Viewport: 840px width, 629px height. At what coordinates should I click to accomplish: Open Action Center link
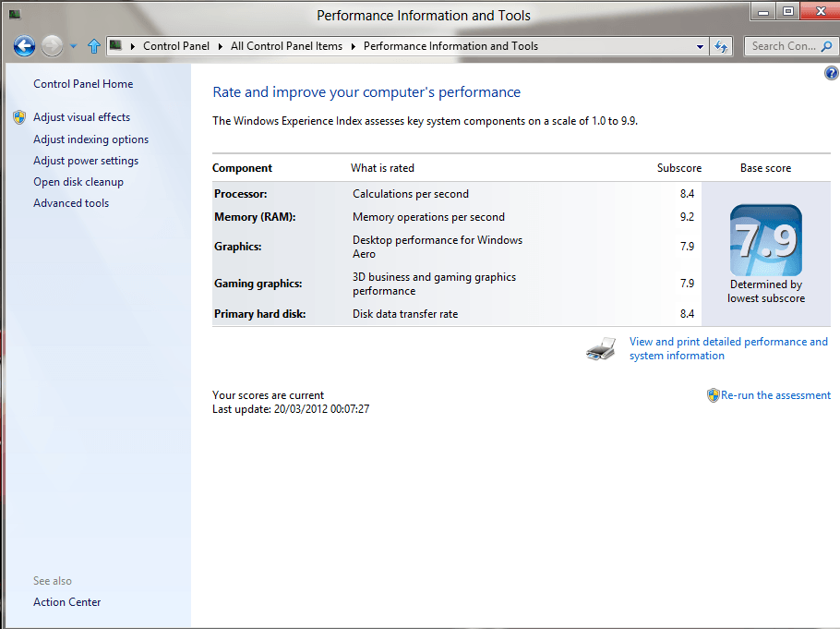click(x=67, y=601)
